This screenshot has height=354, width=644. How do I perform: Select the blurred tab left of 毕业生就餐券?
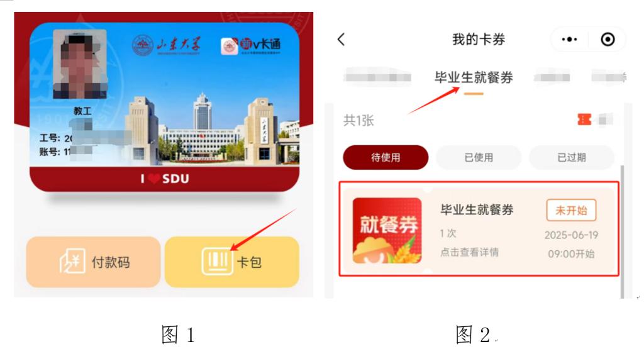(377, 77)
